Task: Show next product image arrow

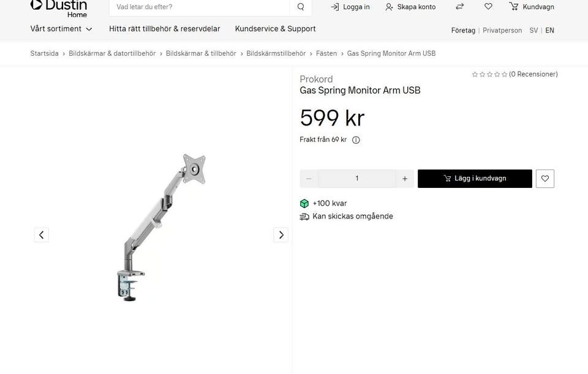Action: coord(281,235)
